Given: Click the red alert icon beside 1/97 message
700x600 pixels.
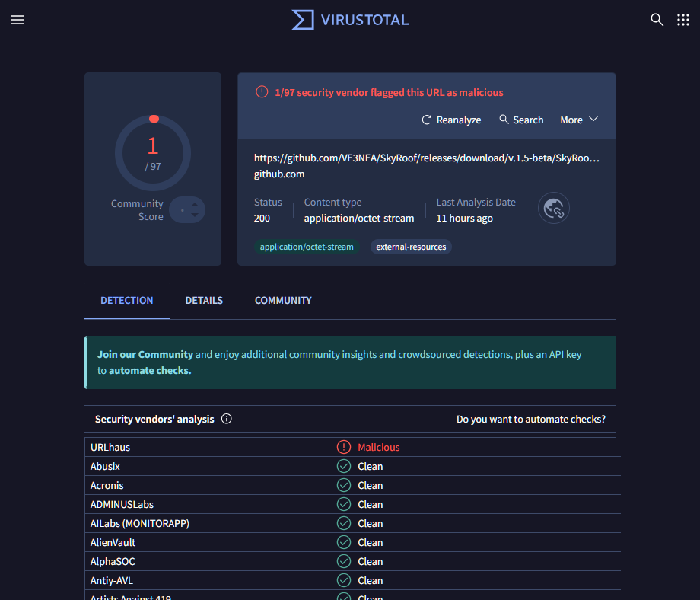Looking at the screenshot, I should click(x=262, y=92).
